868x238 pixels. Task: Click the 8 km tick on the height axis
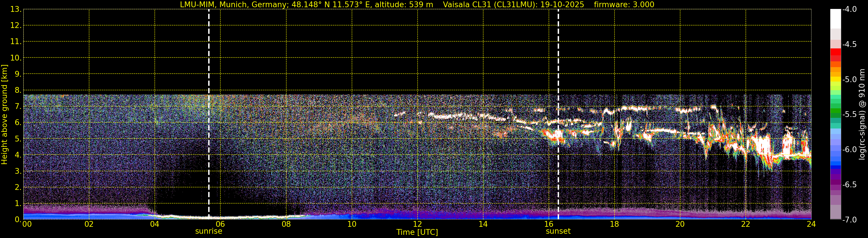(x=18, y=90)
